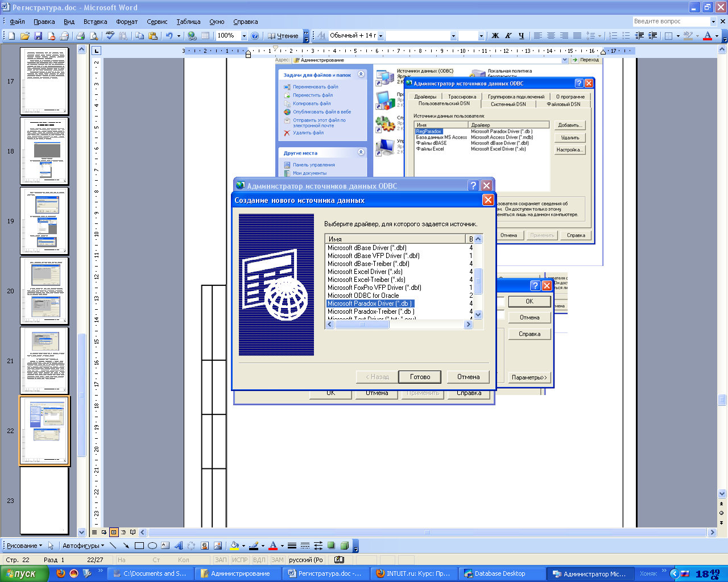Viewport: 728px width, 582px height.
Task: Select the Oval drawing tool
Action: [152, 546]
